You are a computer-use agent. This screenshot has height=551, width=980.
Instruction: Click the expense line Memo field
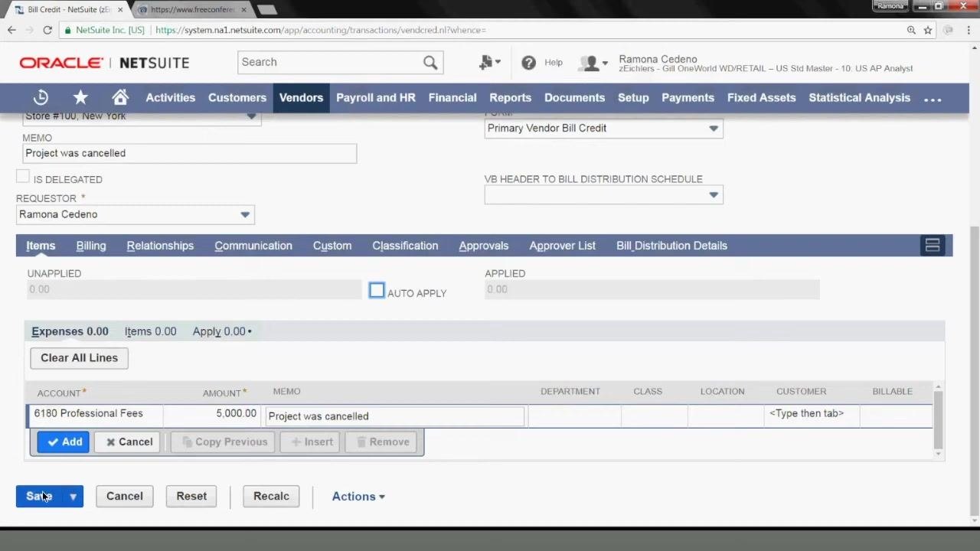394,416
